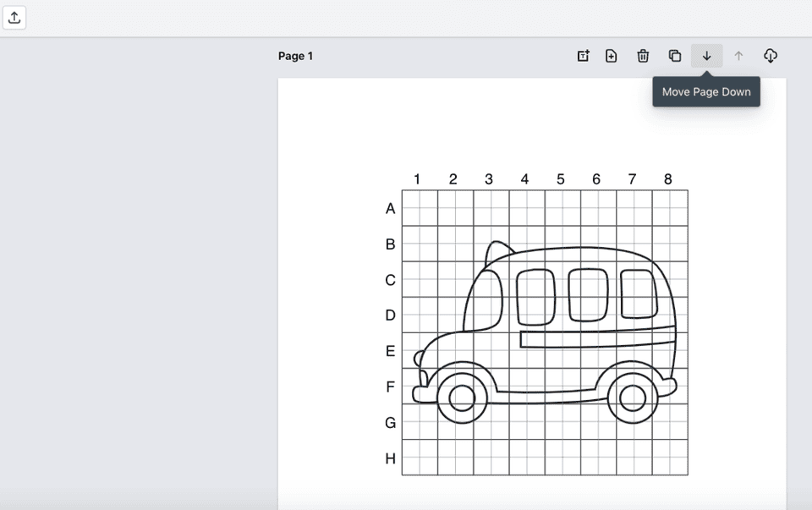Screen dimensions: 812x510
Task: Click the row label F beside the grid
Action: pos(390,387)
